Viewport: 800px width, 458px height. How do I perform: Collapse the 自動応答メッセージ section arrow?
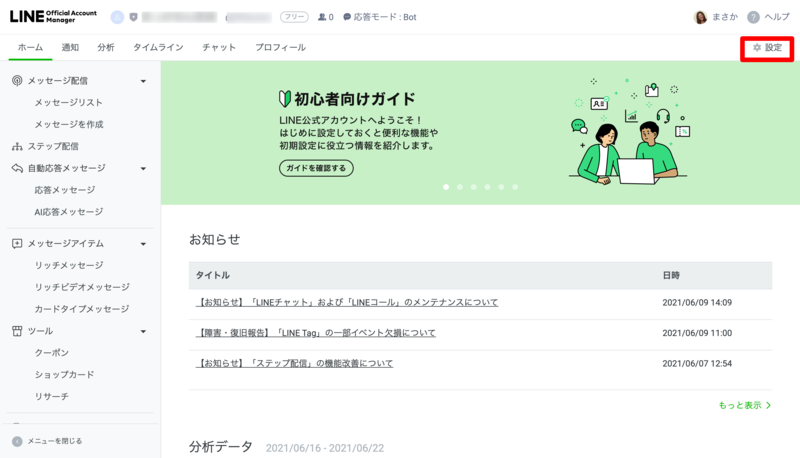(x=143, y=169)
